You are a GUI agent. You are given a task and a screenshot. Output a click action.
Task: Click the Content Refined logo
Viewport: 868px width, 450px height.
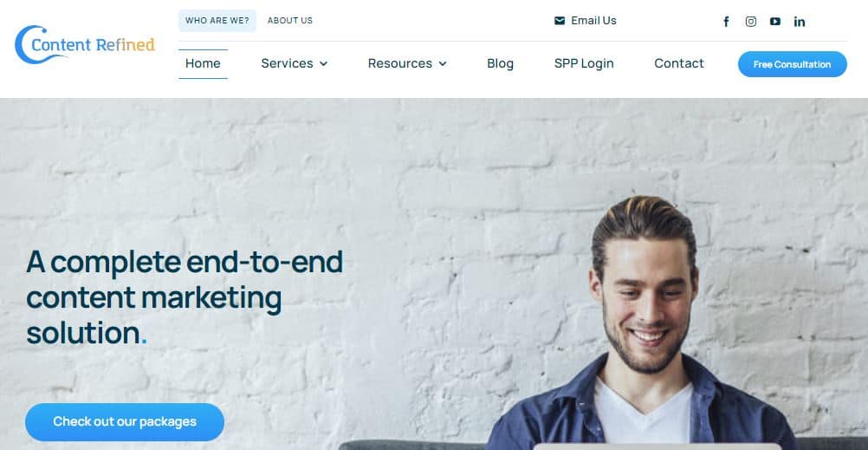point(85,44)
